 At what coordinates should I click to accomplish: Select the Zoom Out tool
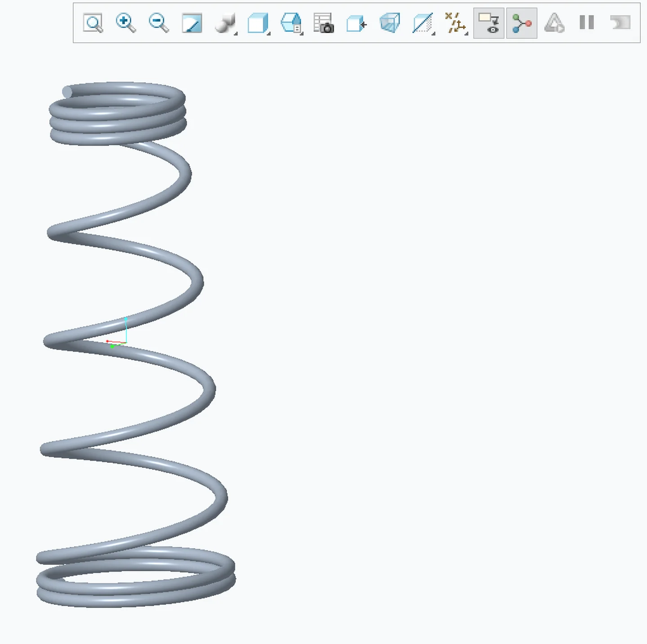click(x=159, y=23)
